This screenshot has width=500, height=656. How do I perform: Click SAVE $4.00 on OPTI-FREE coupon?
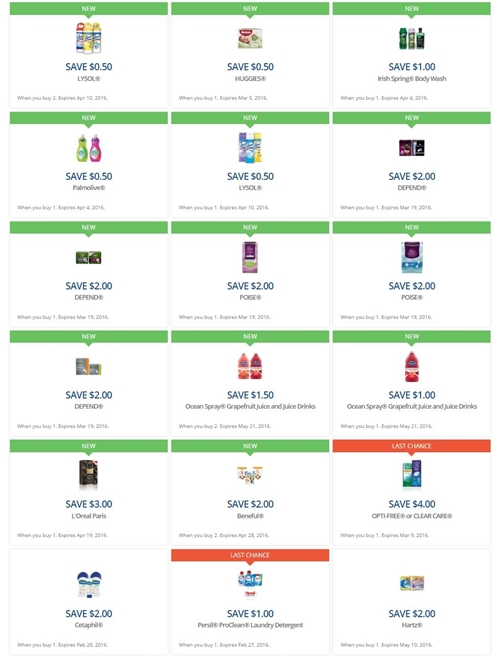412,504
